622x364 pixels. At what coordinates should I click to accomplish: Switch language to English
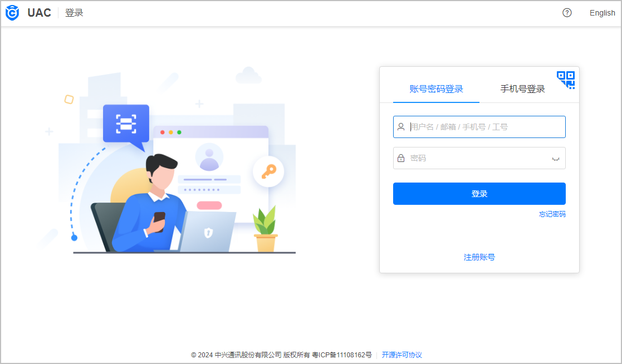click(602, 13)
